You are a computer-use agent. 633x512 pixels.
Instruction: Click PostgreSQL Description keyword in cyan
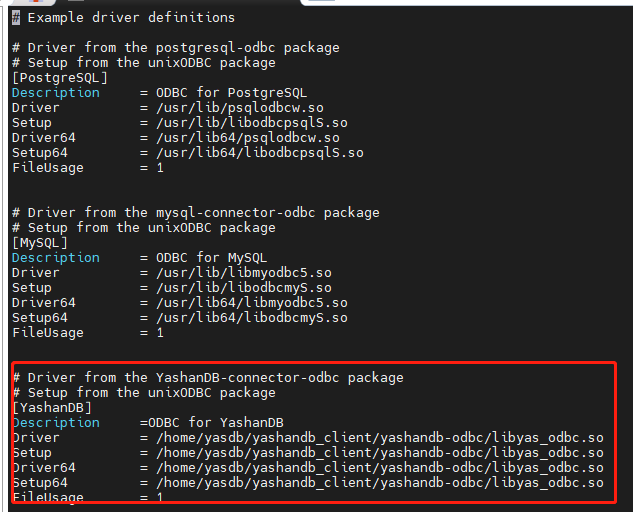pyautogui.click(x=56, y=93)
